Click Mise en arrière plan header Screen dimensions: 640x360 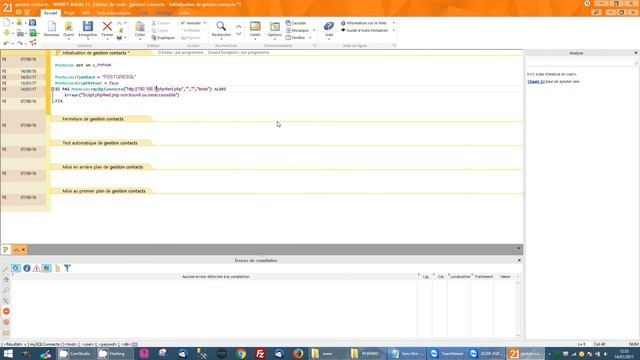[102, 167]
